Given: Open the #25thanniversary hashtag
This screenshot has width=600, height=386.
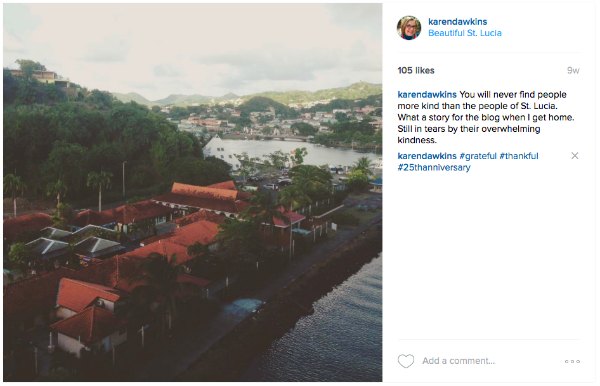Looking at the screenshot, I should coord(434,168).
